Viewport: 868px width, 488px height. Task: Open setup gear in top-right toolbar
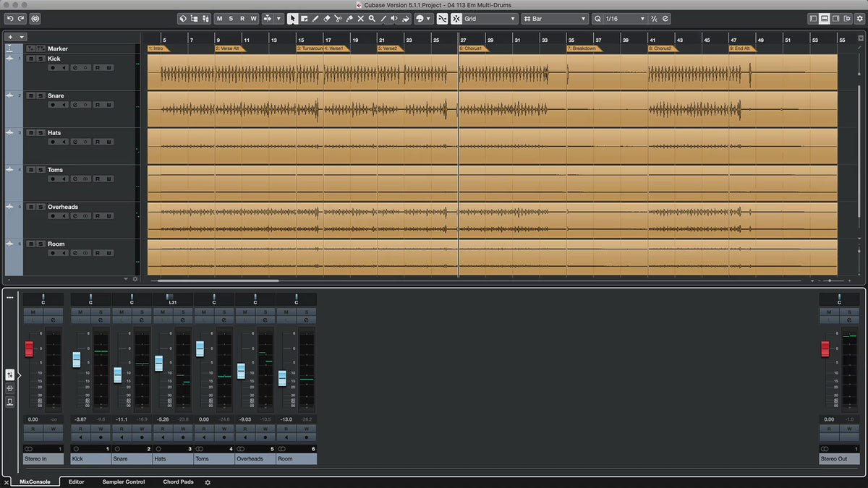[x=859, y=18]
